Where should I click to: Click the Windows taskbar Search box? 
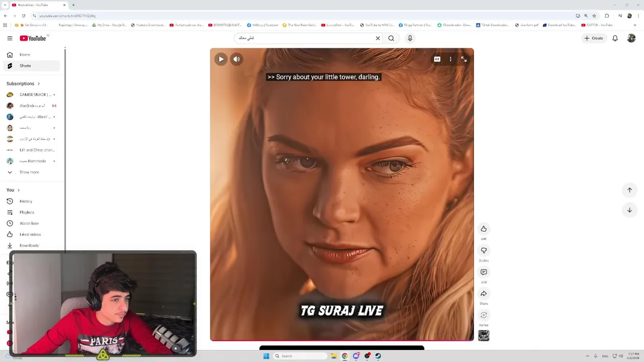click(x=300, y=356)
